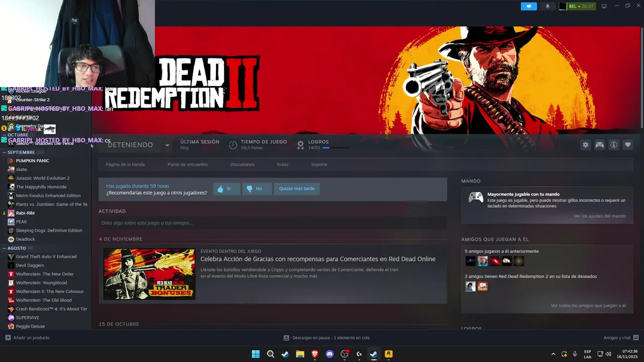Expand the DETENIENDO button dropdown arrow
The image size is (644, 362).
point(168,145)
